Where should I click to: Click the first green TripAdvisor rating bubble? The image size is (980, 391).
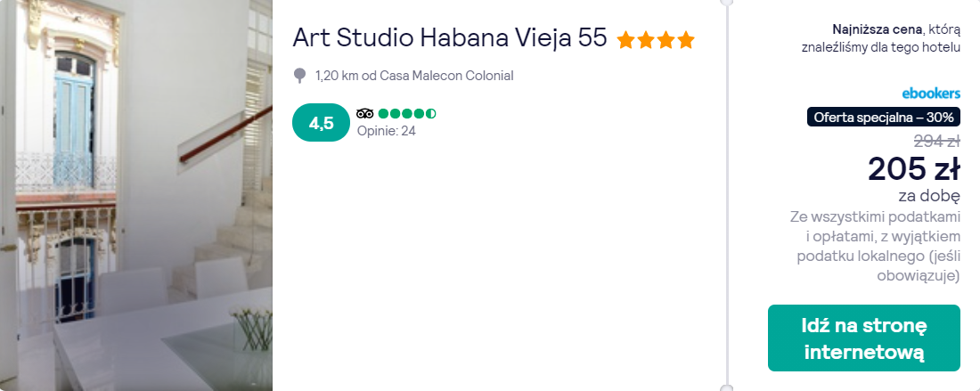click(x=384, y=113)
